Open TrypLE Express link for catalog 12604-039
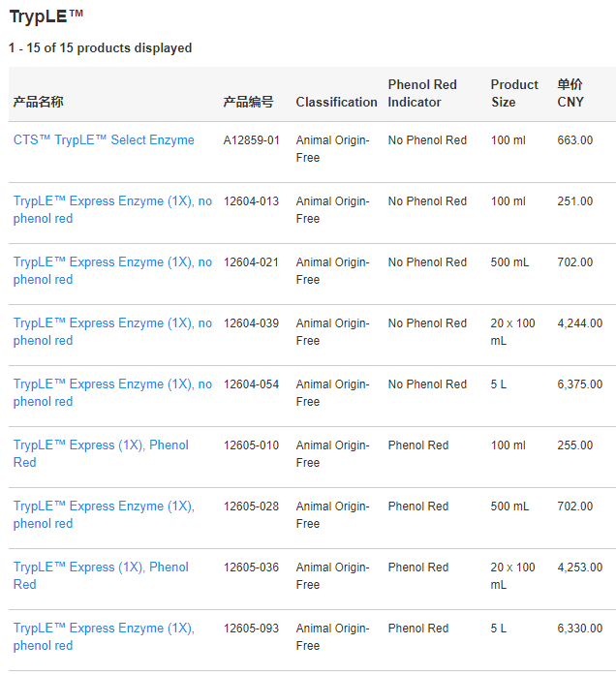The width and height of the screenshot is (616, 675). (112, 332)
